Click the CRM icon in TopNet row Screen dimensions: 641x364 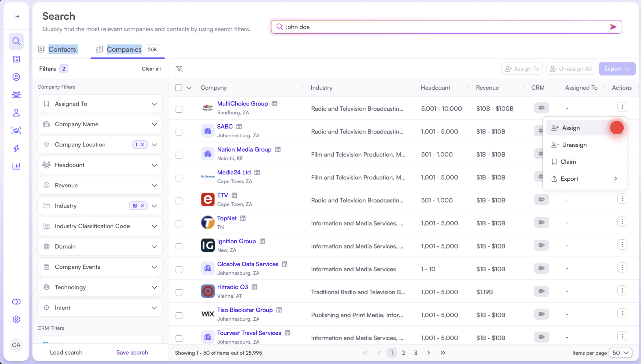click(541, 222)
